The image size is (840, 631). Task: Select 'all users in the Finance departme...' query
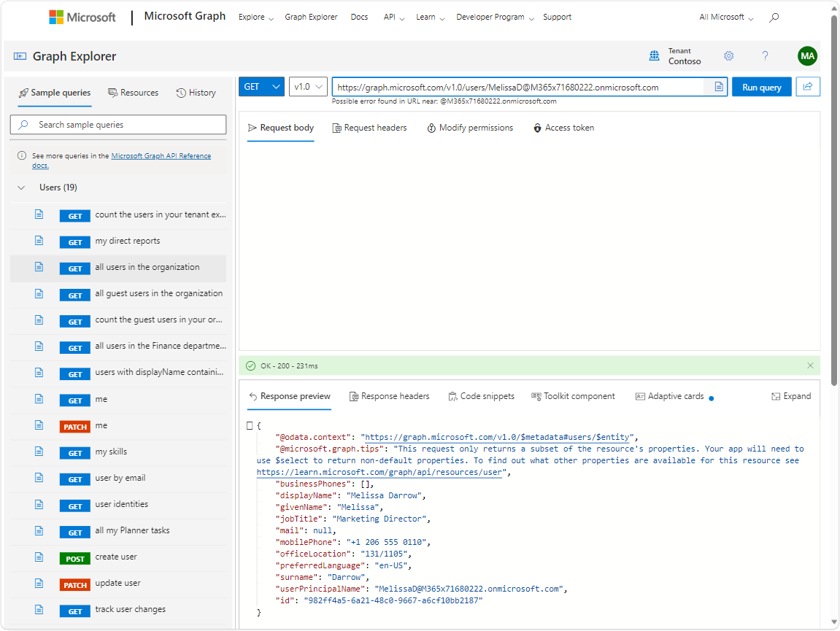pyautogui.click(x=117, y=347)
